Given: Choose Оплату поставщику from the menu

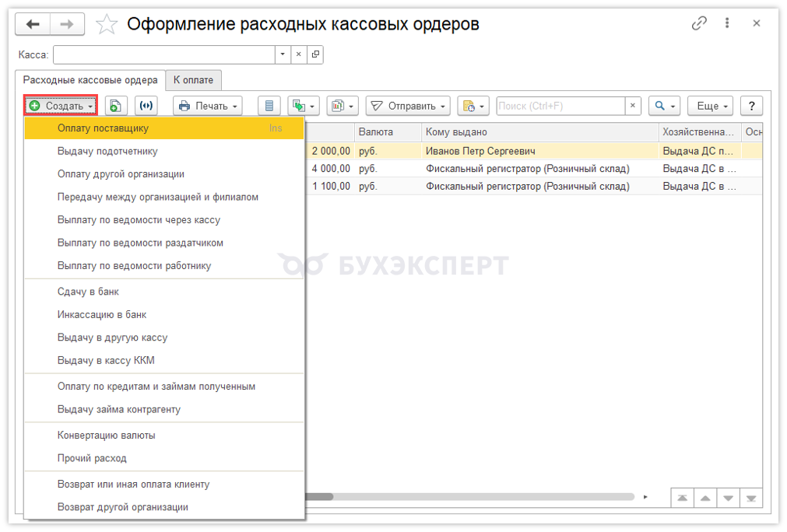Looking at the screenshot, I should click(x=103, y=128).
